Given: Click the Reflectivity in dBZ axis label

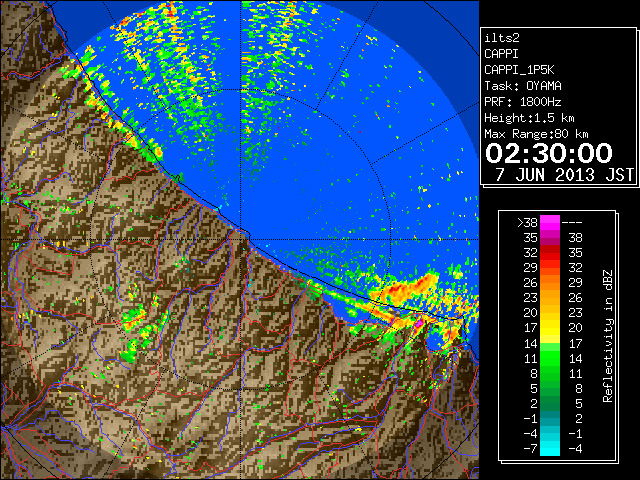Looking at the screenshot, I should point(608,336).
